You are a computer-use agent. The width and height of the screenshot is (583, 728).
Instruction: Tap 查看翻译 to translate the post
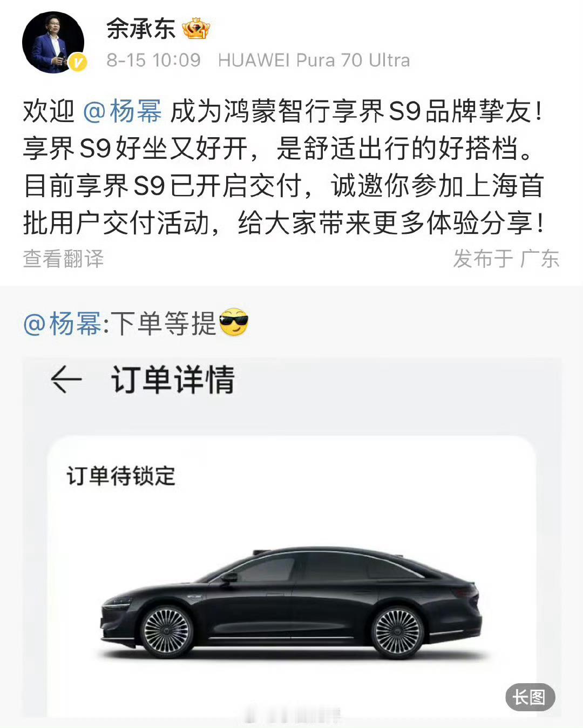pos(63,259)
